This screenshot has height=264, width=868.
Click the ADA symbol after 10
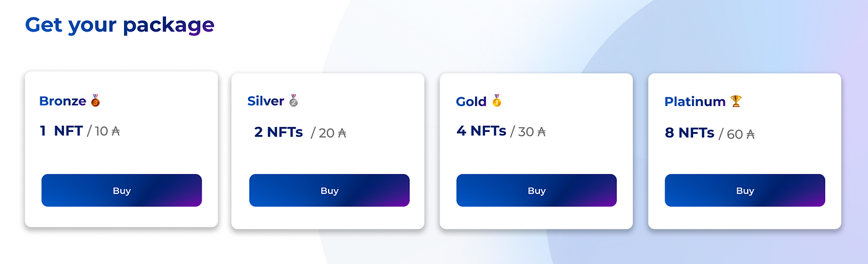point(115,131)
